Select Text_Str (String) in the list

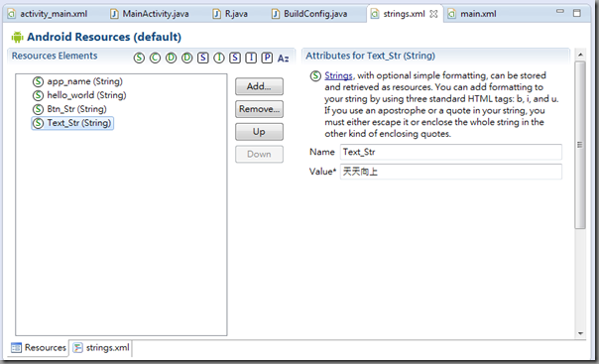pyautogui.click(x=72, y=123)
